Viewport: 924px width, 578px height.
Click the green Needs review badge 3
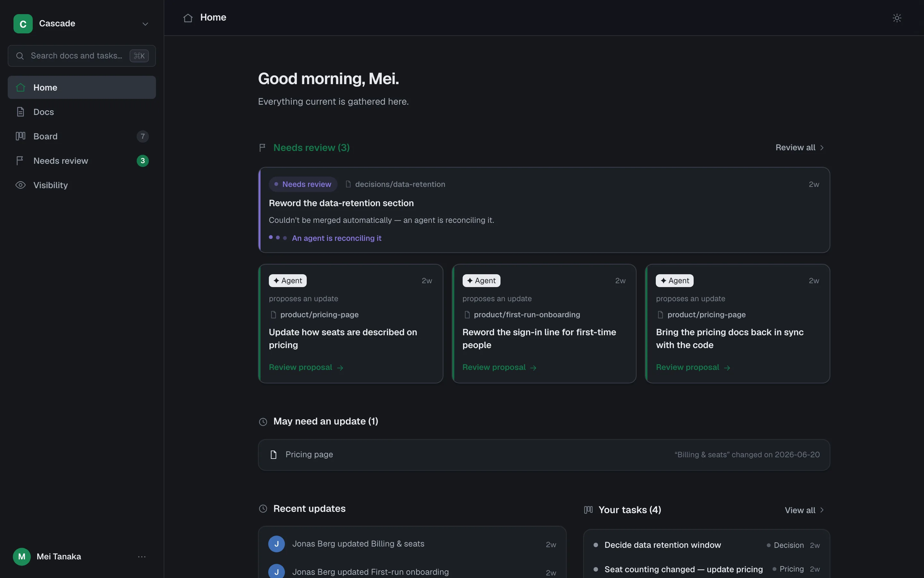(143, 161)
